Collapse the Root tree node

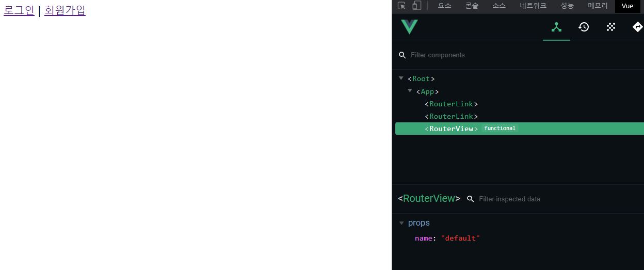pos(401,78)
